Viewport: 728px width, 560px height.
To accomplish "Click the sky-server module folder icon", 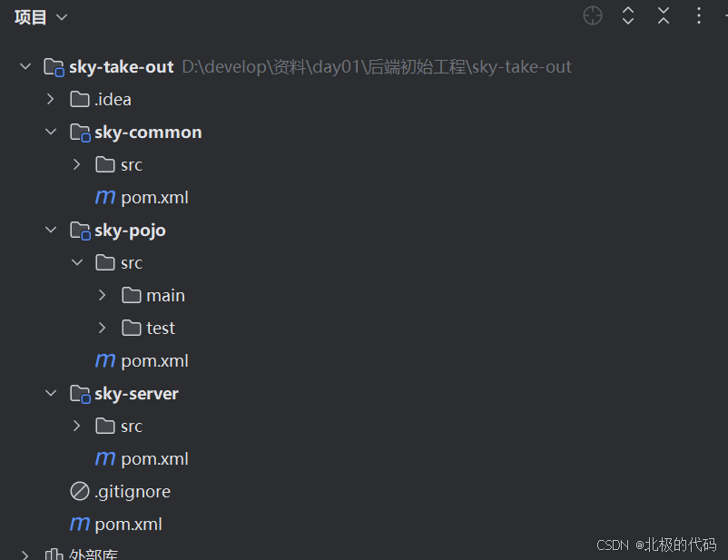I will pyautogui.click(x=80, y=394).
